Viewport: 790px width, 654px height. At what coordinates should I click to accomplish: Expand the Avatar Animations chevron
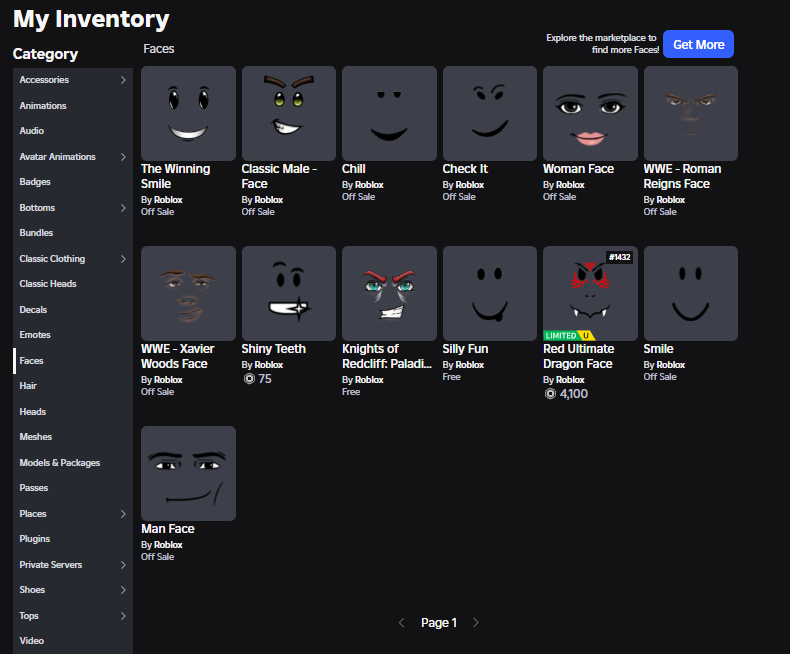point(123,157)
